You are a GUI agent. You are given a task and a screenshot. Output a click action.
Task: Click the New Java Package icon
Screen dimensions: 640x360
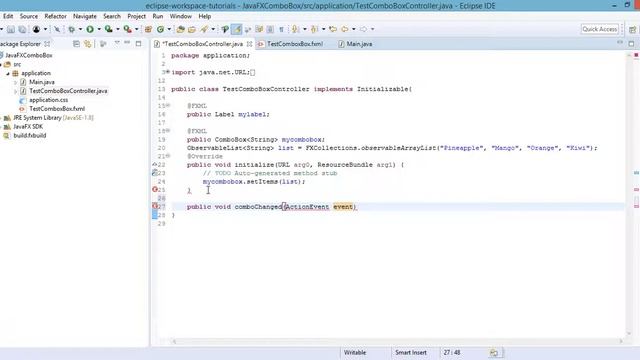pos(148,29)
